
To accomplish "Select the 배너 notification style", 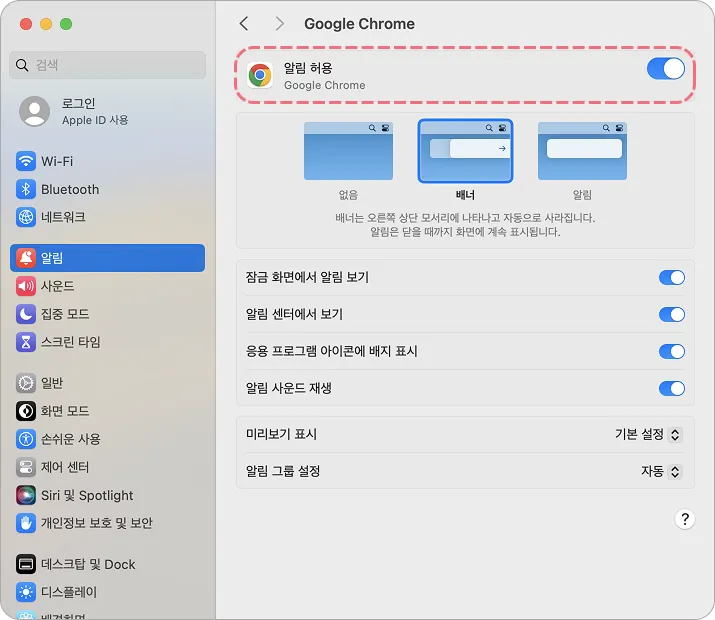I will pyautogui.click(x=465, y=151).
